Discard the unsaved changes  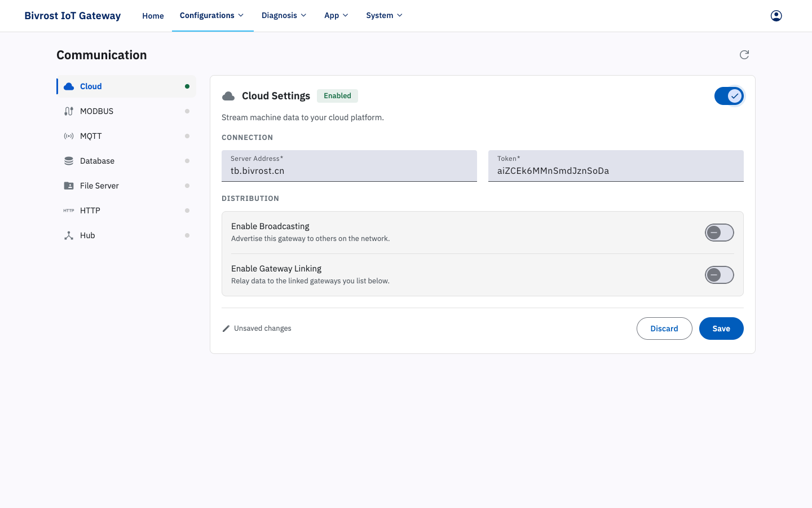point(664,329)
